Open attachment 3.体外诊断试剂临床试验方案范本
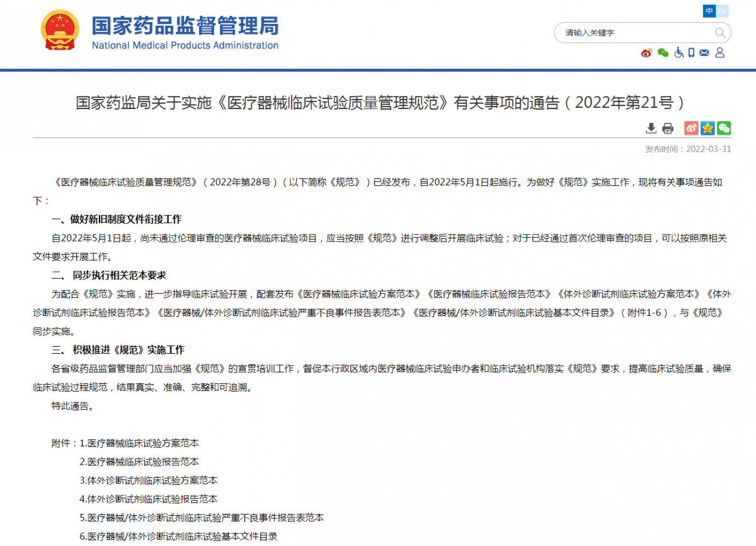 coord(149,481)
